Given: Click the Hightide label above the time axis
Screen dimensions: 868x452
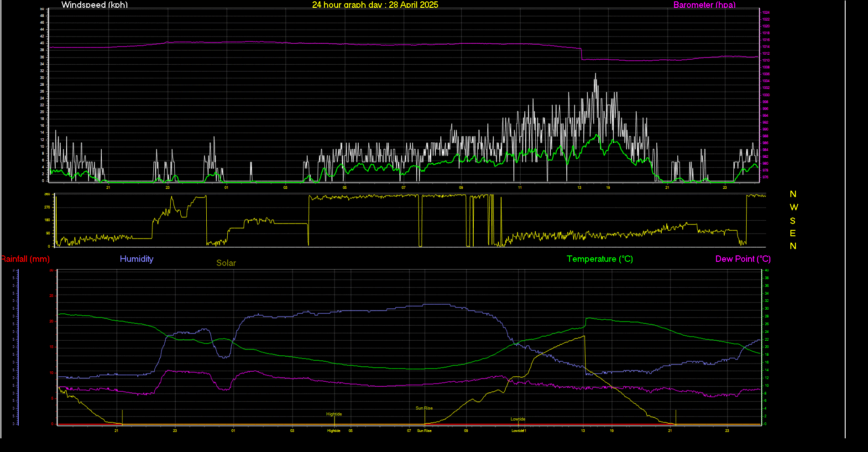Looking at the screenshot, I should (334, 414).
